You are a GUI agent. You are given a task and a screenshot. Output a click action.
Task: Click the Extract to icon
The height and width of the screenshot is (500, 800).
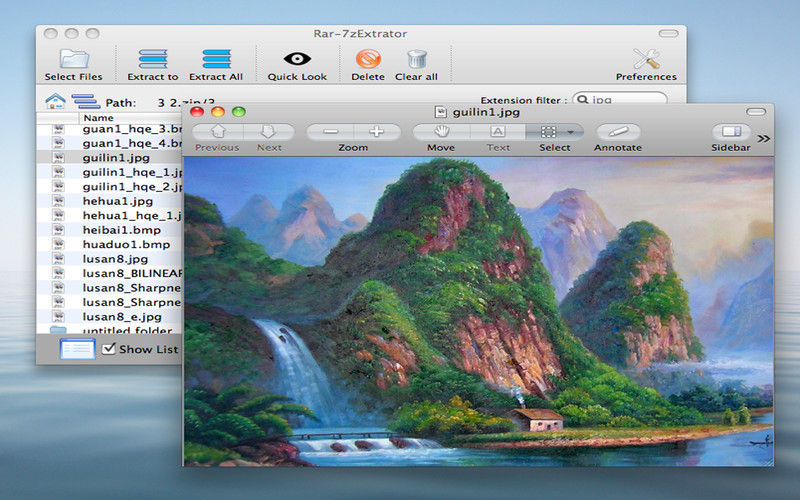(x=153, y=59)
